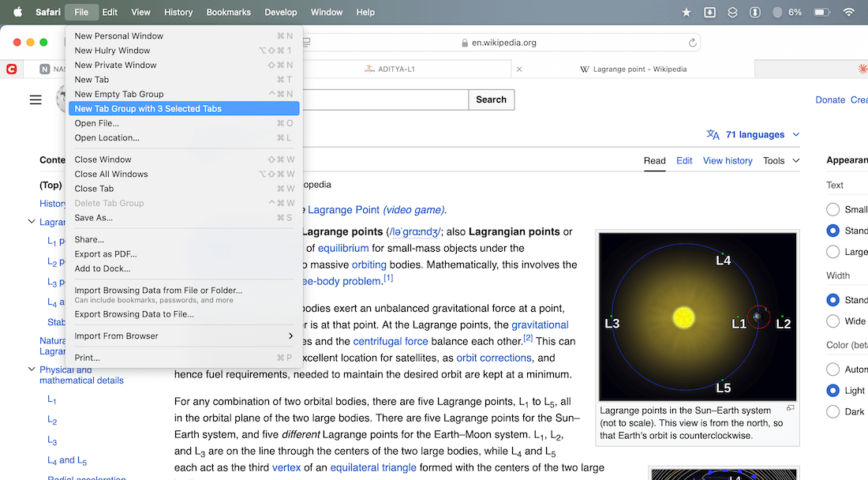Click the page reload icon in address bar
The height and width of the screenshot is (480, 868).
click(x=692, y=43)
